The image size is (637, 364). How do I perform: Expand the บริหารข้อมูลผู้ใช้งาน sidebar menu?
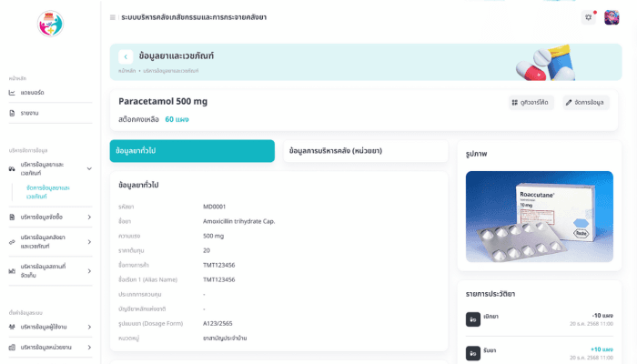89,327
